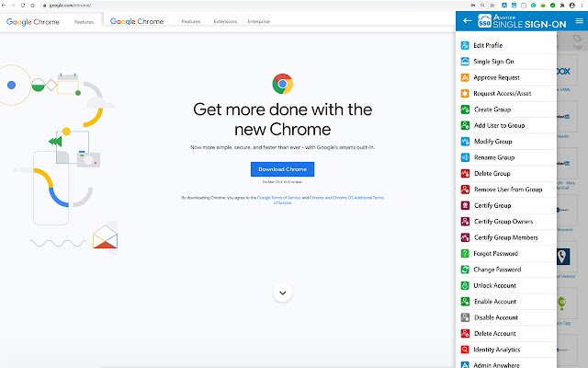Click the Approve Request icon
This screenshot has width=588, height=368.
[465, 77]
